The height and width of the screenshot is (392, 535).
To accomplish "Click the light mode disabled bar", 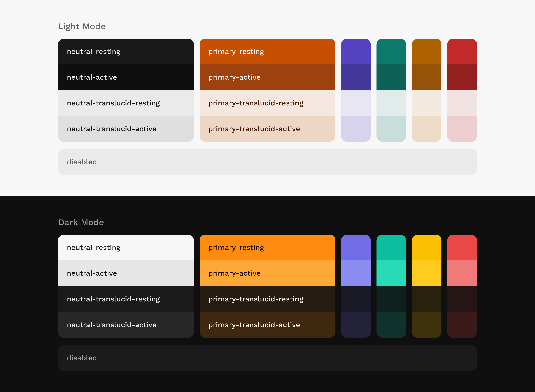I will pyautogui.click(x=267, y=162).
